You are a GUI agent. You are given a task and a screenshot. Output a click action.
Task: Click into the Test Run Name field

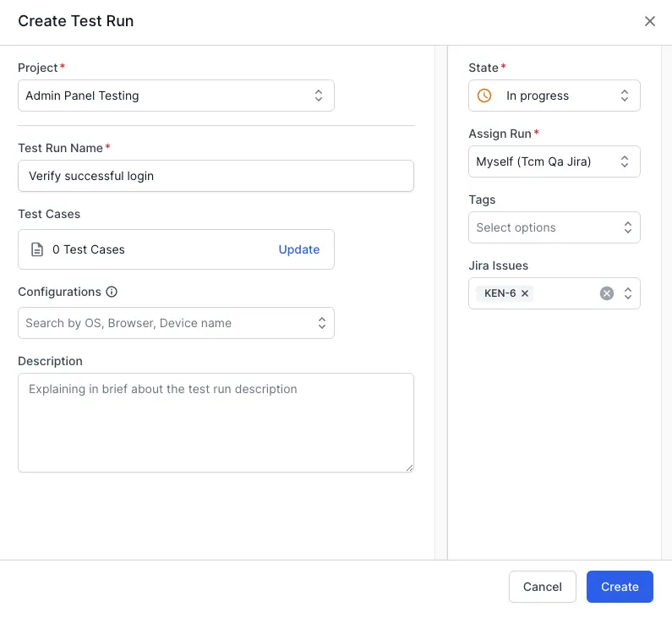216,176
